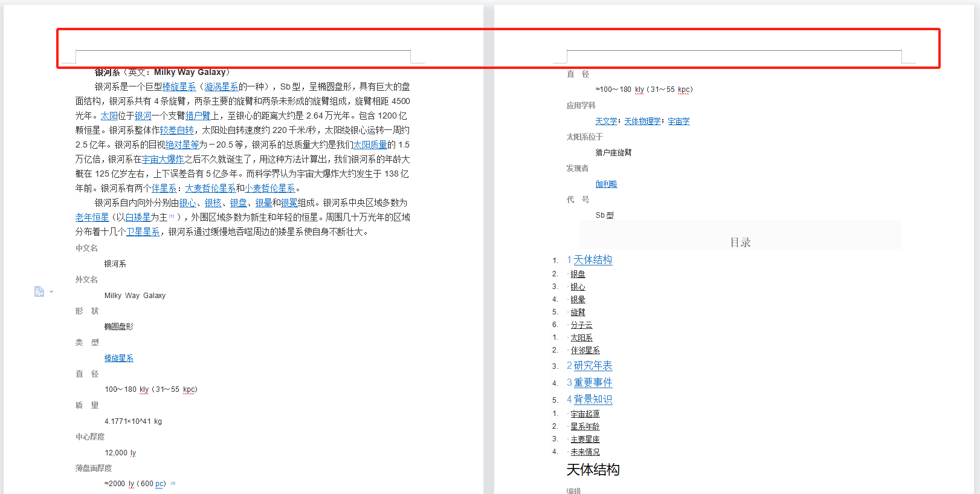Jump to 1 天体结构 in the contents
The height and width of the screenshot is (494, 980).
(589, 259)
